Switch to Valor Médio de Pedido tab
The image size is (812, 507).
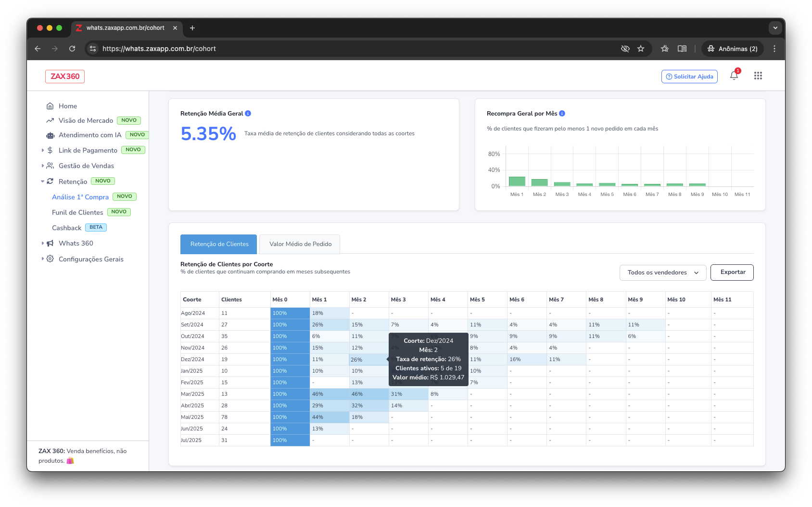300,244
